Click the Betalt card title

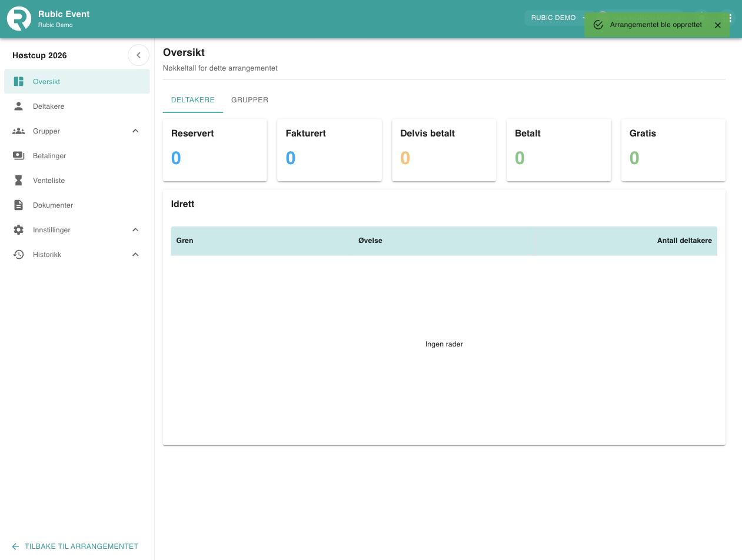528,134
